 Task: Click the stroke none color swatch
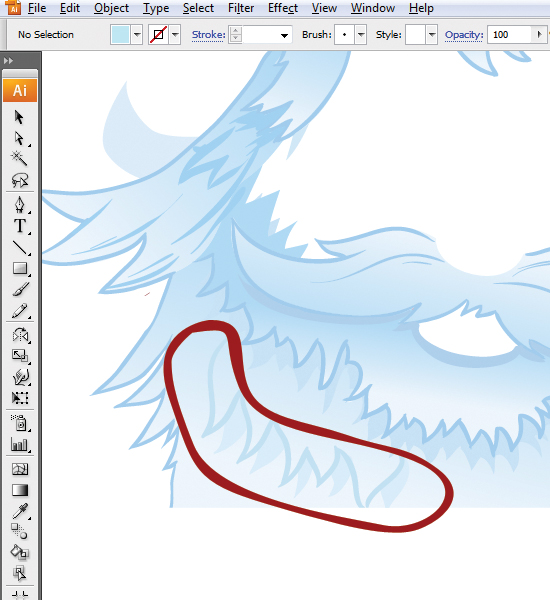click(x=158, y=35)
